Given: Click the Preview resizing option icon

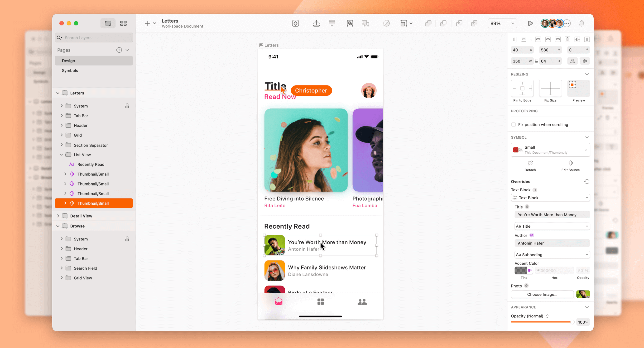Looking at the screenshot, I should click(578, 89).
